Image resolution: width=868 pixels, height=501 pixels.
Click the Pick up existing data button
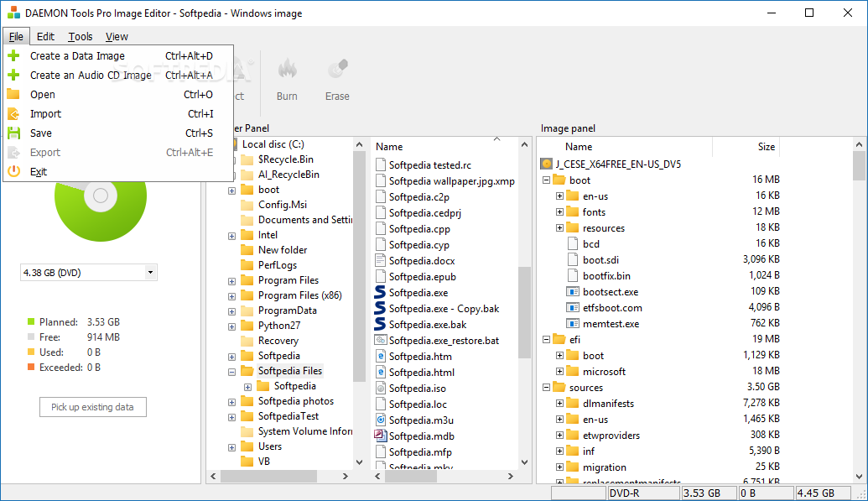(93, 407)
